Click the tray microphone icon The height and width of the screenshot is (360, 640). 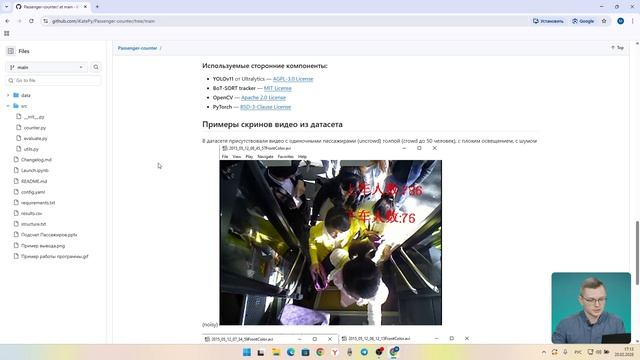pos(565,352)
